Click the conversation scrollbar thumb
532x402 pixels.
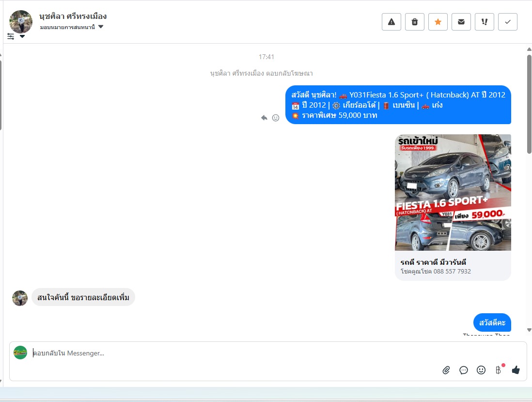click(x=529, y=104)
